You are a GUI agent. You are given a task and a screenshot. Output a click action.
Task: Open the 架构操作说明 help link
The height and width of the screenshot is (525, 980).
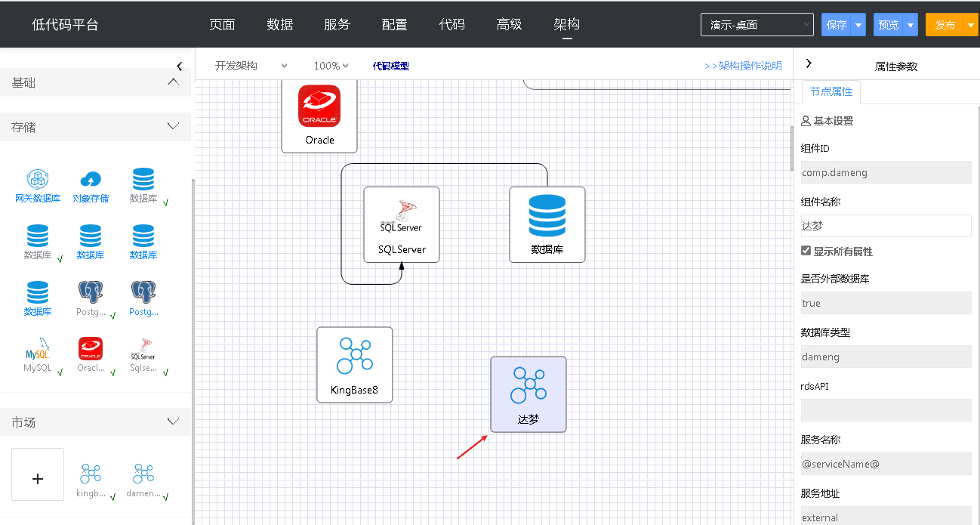coord(743,66)
